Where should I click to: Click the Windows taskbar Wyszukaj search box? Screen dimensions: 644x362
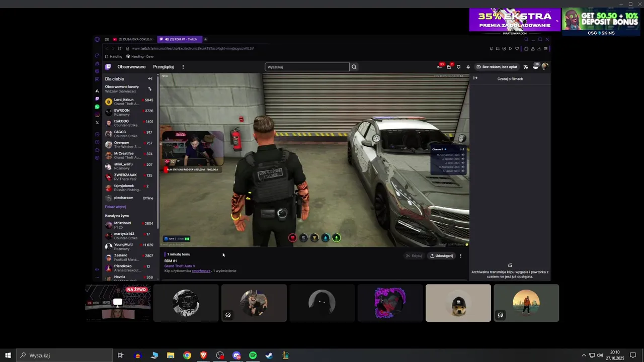pos(64,355)
